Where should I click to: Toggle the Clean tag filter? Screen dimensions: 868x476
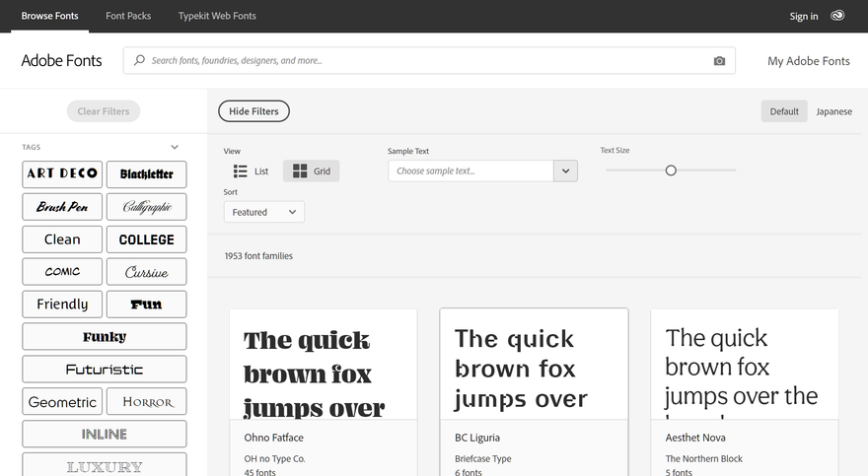pyautogui.click(x=62, y=239)
